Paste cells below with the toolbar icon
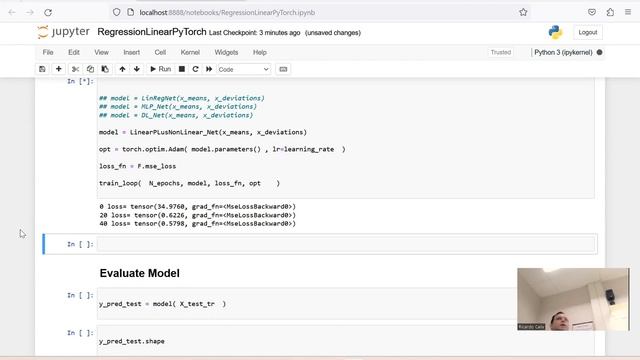This screenshot has height=360, width=640. [x=105, y=69]
